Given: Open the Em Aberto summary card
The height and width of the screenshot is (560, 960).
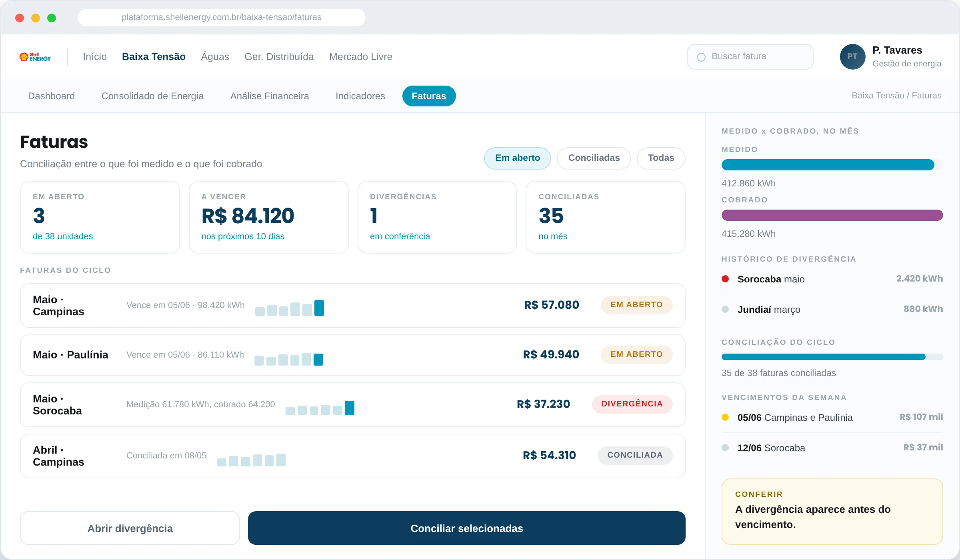Looking at the screenshot, I should (100, 217).
